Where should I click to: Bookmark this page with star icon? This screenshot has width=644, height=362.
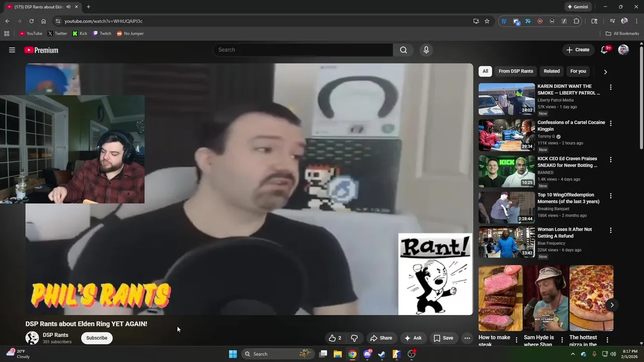pyautogui.click(x=487, y=21)
